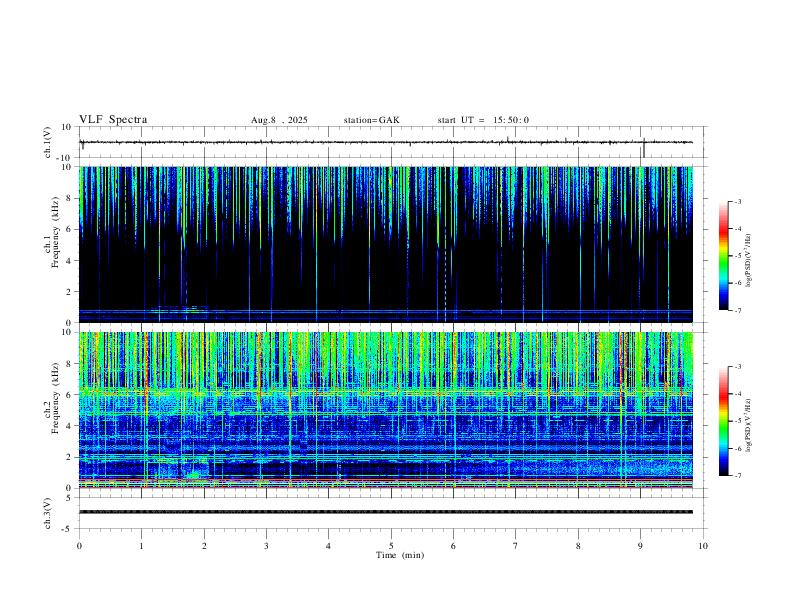Click the 'ch.3(V)' axis label
The image size is (792, 612).
click(x=48, y=514)
